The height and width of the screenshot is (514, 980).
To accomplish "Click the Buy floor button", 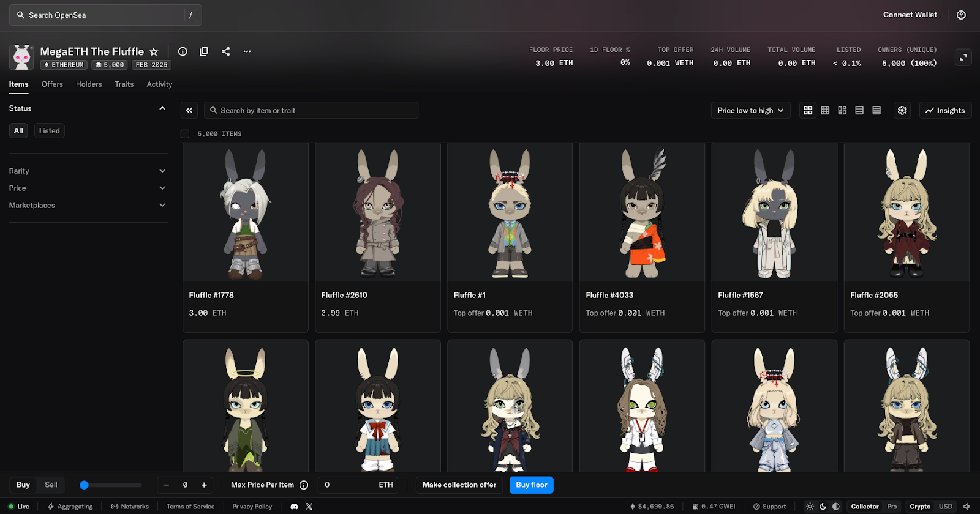I will tap(531, 485).
